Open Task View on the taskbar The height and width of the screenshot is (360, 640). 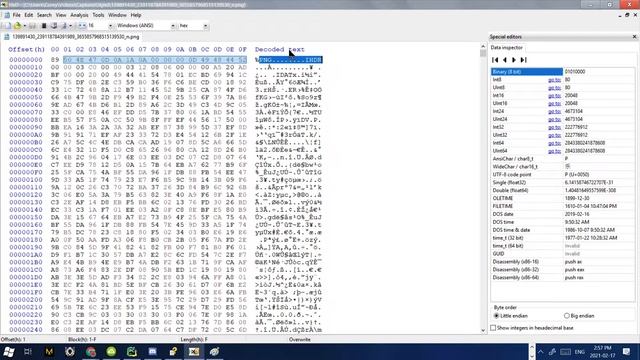coord(28,351)
